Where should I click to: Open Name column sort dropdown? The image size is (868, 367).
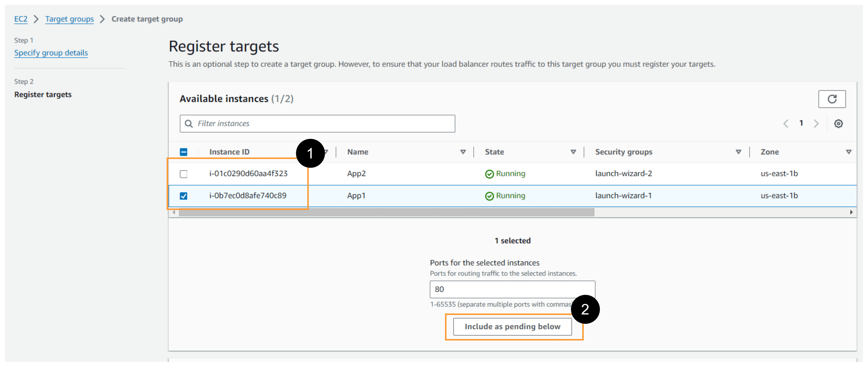[463, 152]
